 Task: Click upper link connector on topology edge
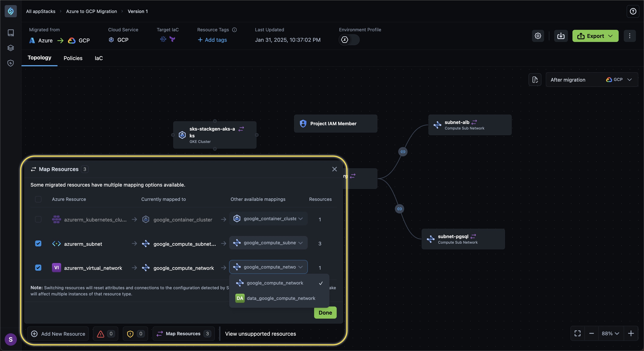coord(403,152)
